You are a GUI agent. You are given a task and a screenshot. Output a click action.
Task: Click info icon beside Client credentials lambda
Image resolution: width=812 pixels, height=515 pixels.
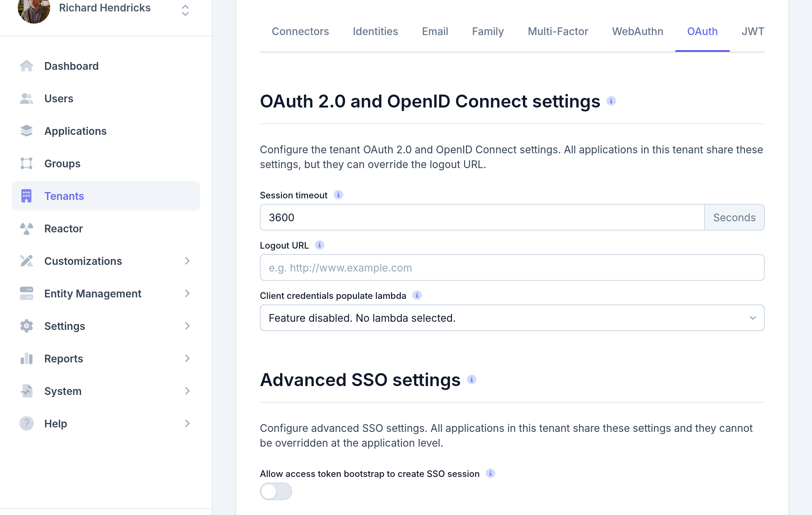point(417,295)
